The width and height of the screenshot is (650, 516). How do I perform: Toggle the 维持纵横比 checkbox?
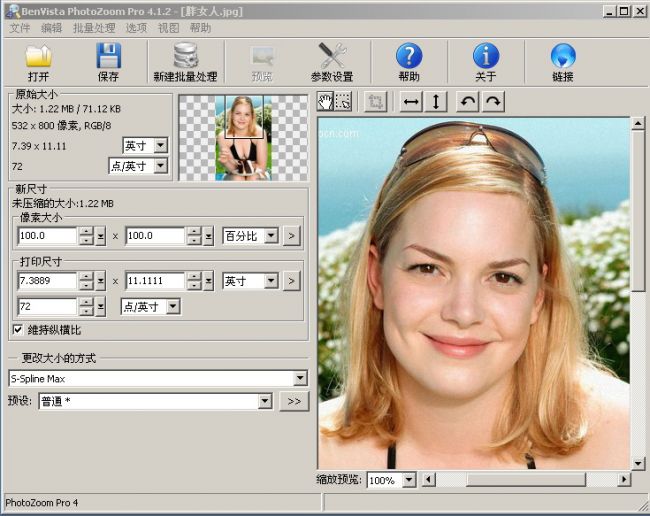pyautogui.click(x=18, y=329)
